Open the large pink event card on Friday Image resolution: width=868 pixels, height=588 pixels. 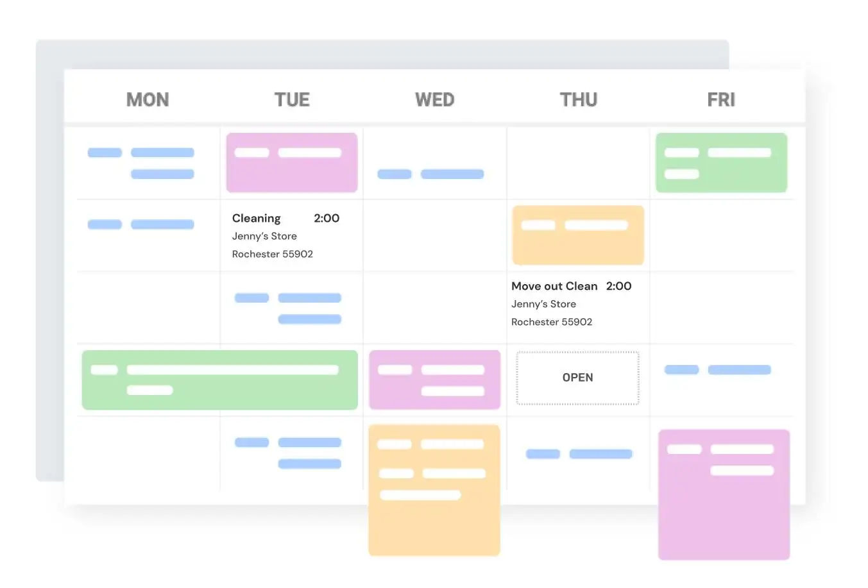[724, 494]
